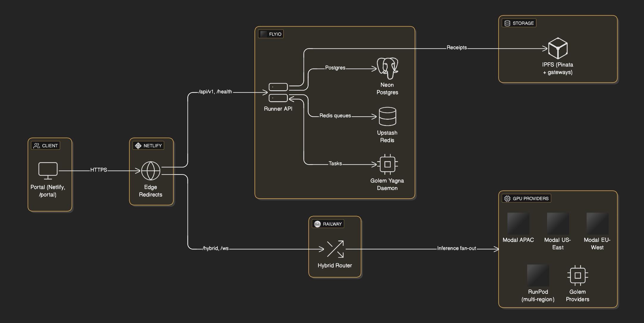Click the Portal monitor icon
This screenshot has width=644, height=323.
coord(48,169)
